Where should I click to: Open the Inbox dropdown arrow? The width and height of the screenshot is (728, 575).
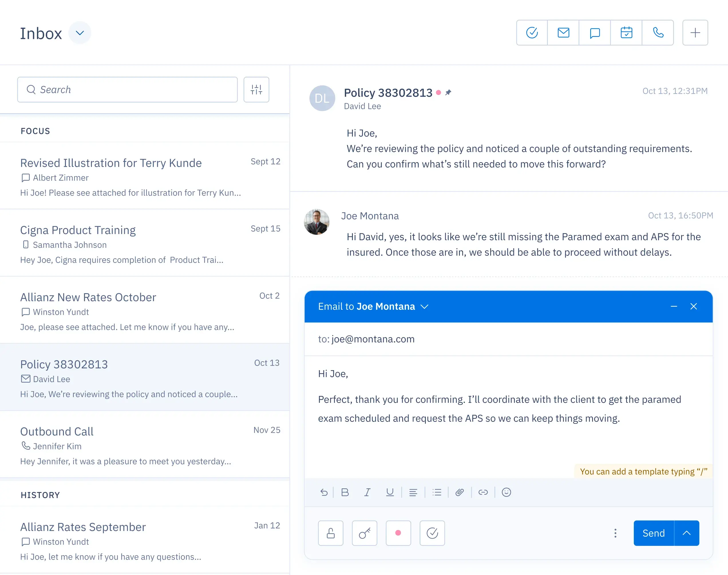pos(80,33)
